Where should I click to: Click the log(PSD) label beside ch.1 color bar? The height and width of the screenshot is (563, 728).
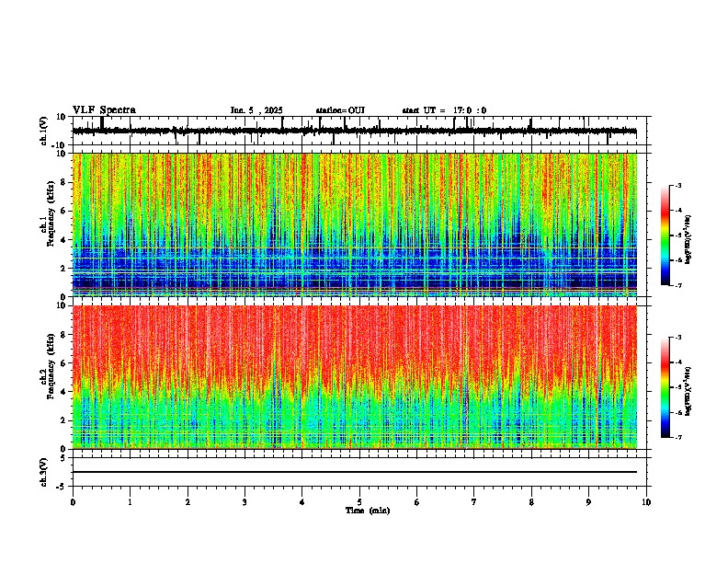click(x=688, y=240)
